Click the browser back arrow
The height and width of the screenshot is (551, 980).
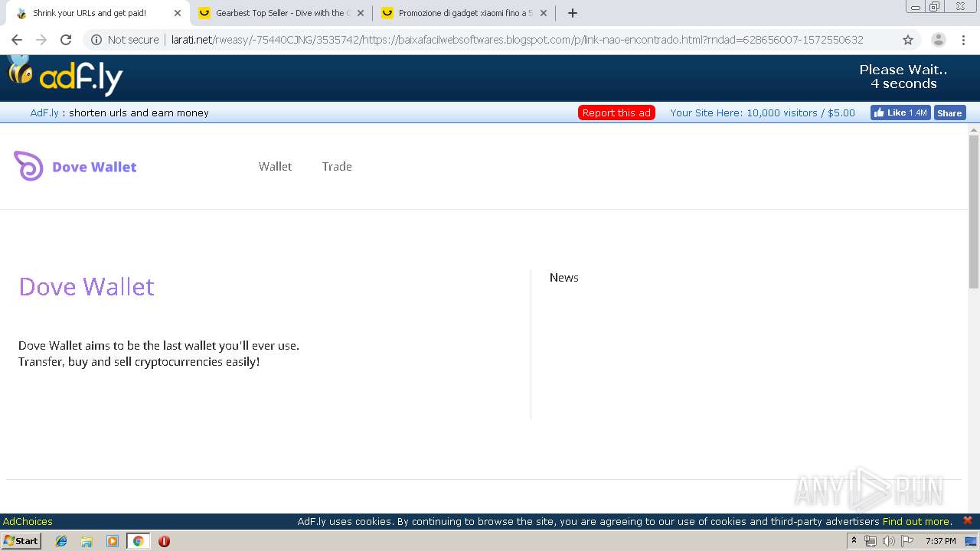pyautogui.click(x=17, y=40)
